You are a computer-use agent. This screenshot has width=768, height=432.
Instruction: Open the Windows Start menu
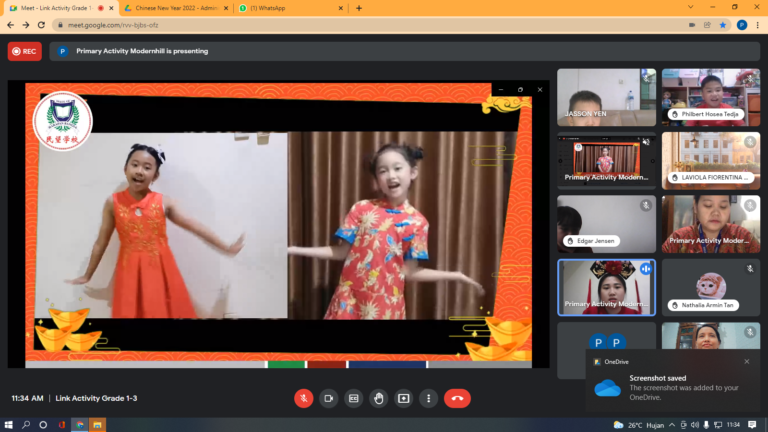pyautogui.click(x=9, y=424)
